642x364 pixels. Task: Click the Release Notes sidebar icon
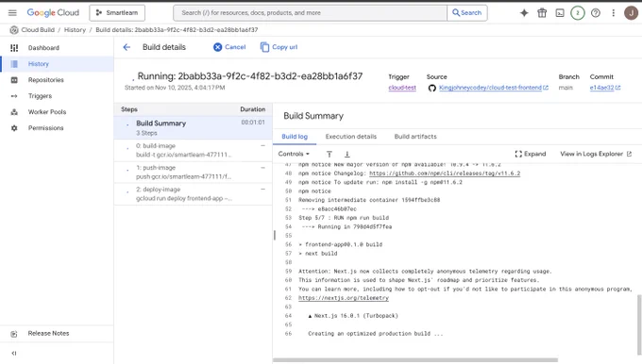pyautogui.click(x=14, y=334)
